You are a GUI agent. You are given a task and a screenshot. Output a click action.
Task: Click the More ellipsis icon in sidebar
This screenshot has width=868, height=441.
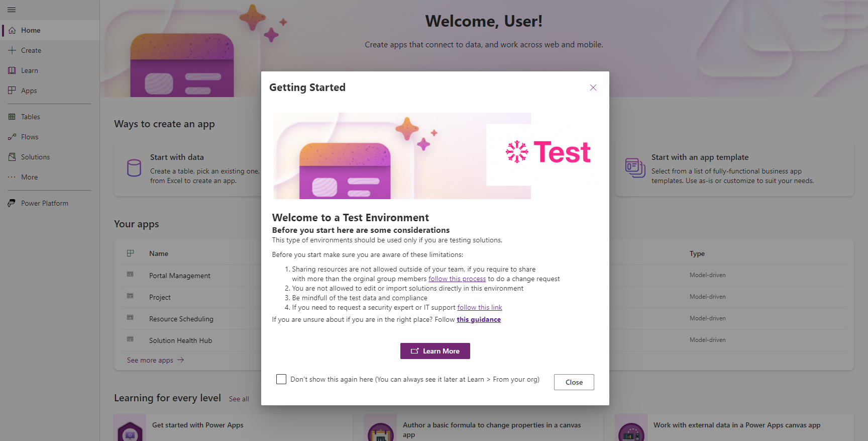pos(12,177)
